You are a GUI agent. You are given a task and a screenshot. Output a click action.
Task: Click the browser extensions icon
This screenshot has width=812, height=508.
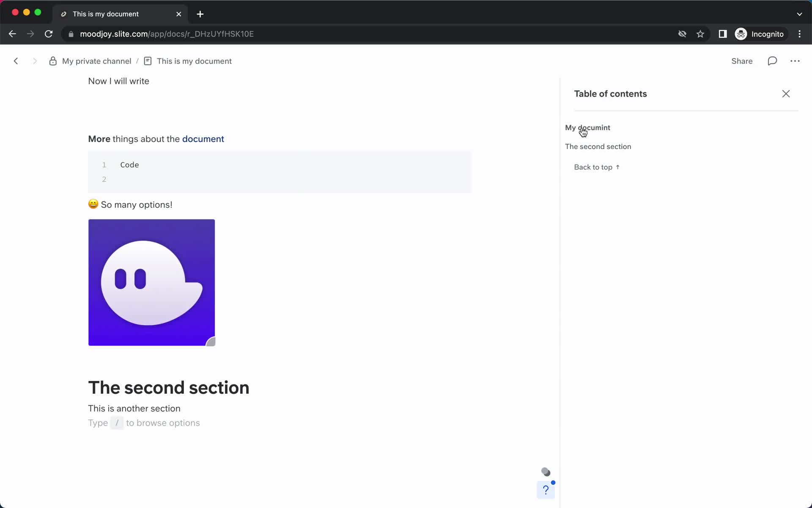[723, 34]
